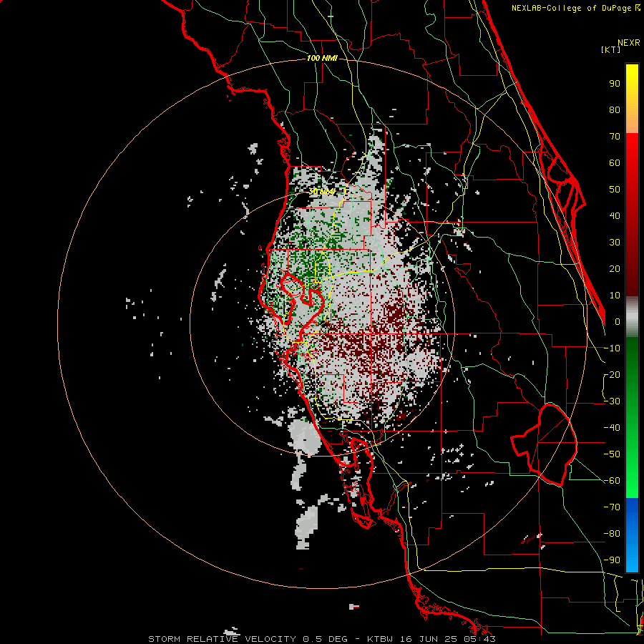Click the 16 JUN 25 date in caption
644x644 pixels.
(429, 639)
